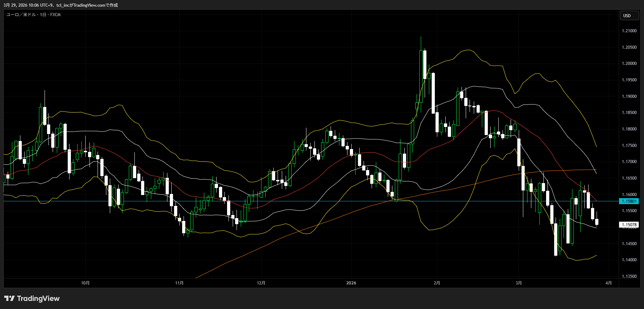This screenshot has height=309, width=644.
Task: Click the cyan 1.15801 price label
Action: click(629, 201)
